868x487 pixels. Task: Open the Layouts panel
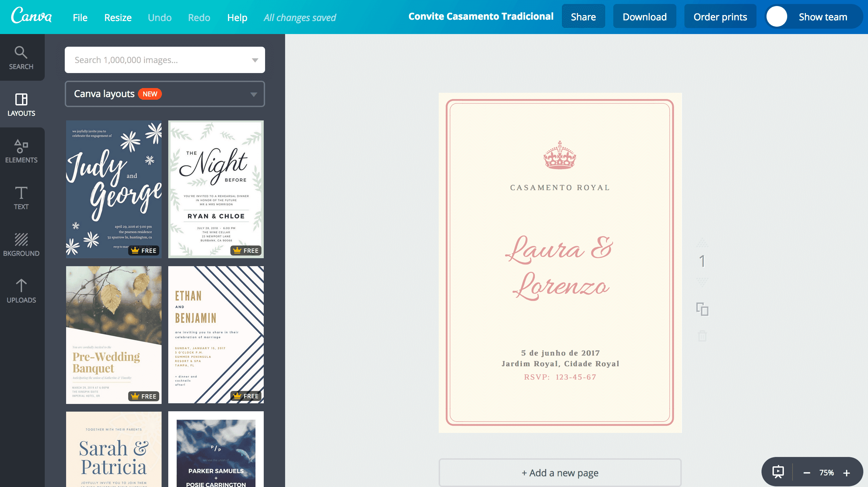click(x=21, y=105)
